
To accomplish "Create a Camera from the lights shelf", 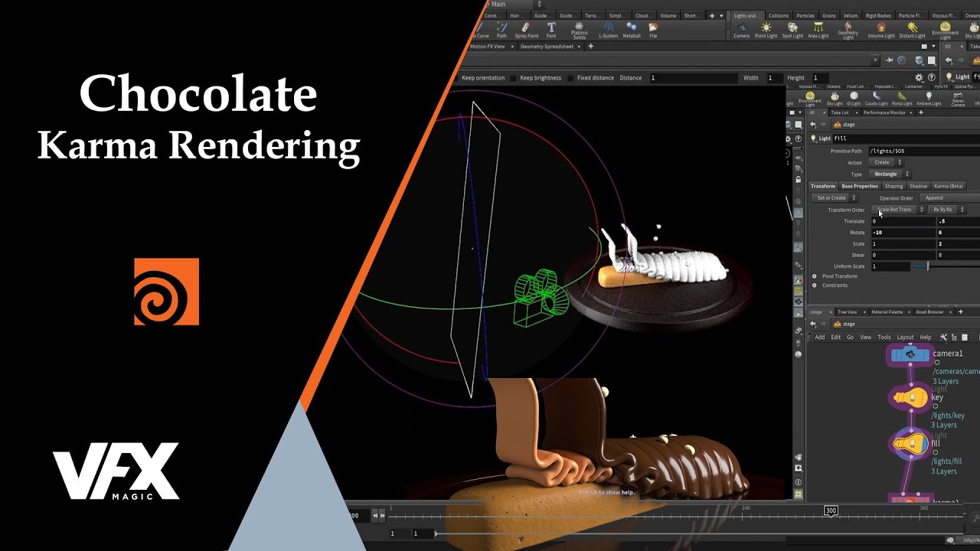I will (x=742, y=30).
